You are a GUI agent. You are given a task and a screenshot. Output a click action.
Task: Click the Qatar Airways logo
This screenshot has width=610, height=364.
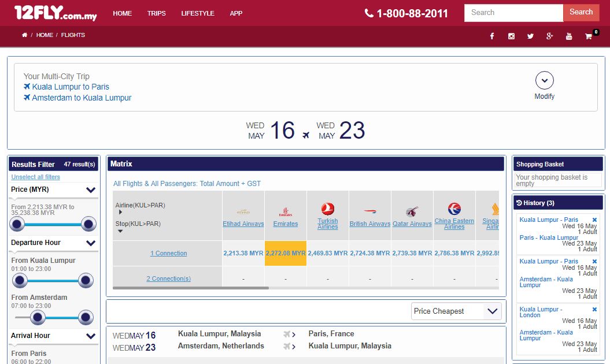412,211
